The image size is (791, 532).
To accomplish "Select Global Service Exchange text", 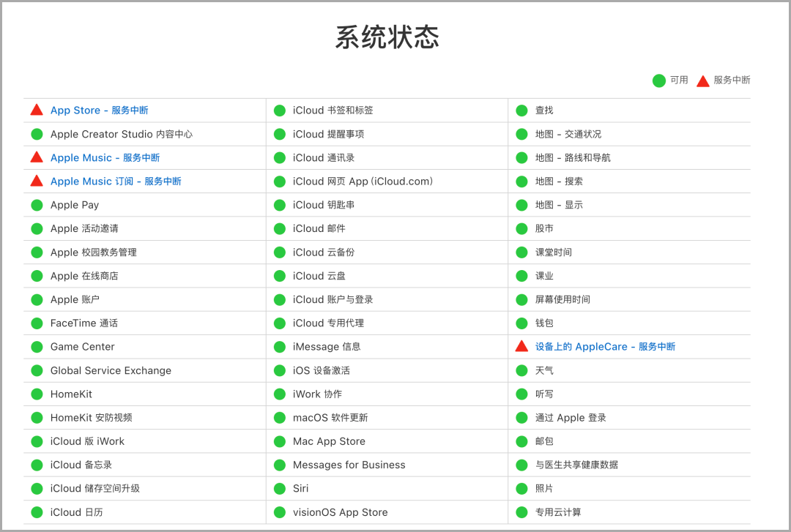I will [111, 370].
